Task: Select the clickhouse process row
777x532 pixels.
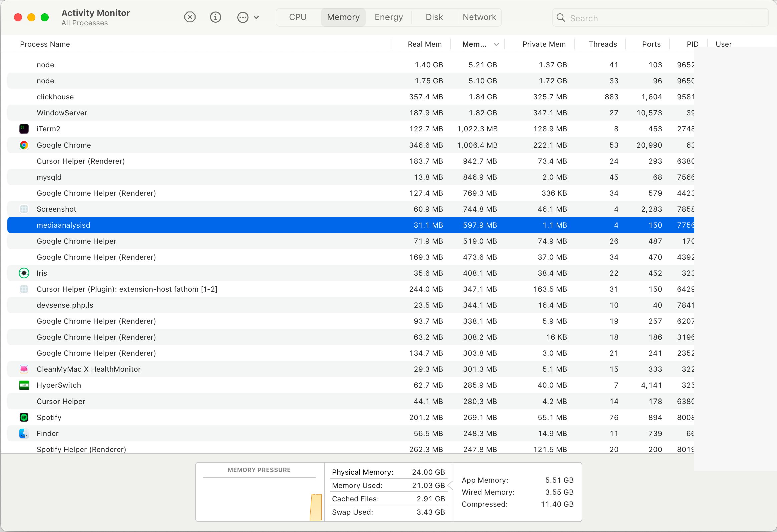Action: [x=351, y=97]
